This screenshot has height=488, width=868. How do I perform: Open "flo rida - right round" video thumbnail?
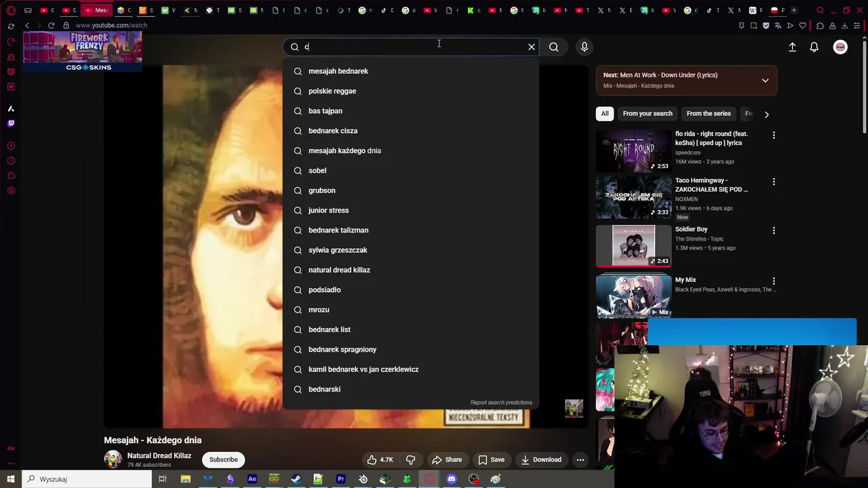coord(633,151)
